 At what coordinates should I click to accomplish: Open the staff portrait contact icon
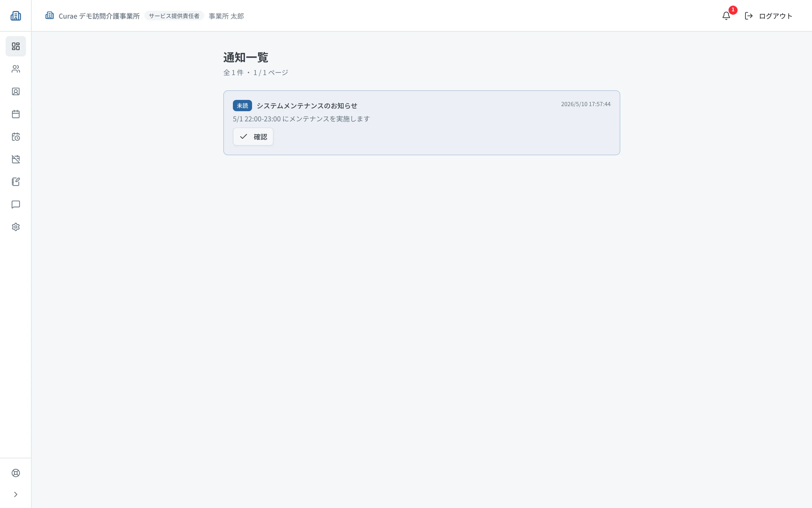pyautogui.click(x=16, y=91)
